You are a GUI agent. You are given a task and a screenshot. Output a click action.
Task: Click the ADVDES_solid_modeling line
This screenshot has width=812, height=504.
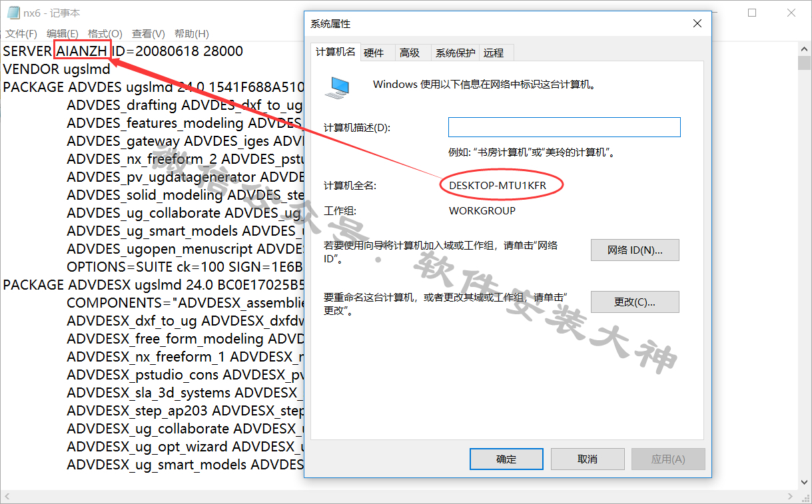click(185, 195)
